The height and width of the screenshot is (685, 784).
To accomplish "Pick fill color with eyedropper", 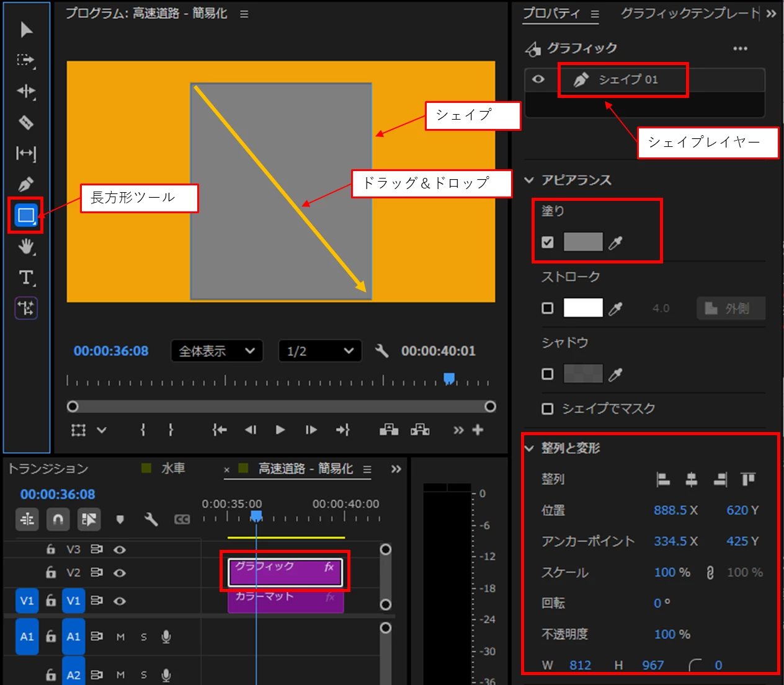I will 615,242.
